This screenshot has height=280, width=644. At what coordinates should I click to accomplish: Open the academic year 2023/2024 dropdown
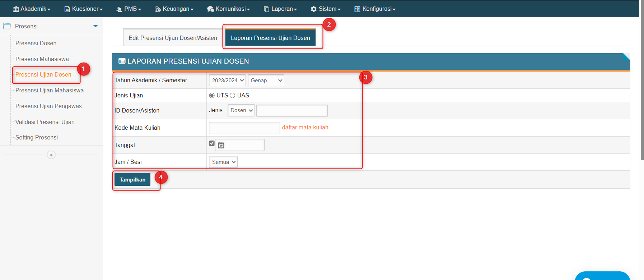227,81
